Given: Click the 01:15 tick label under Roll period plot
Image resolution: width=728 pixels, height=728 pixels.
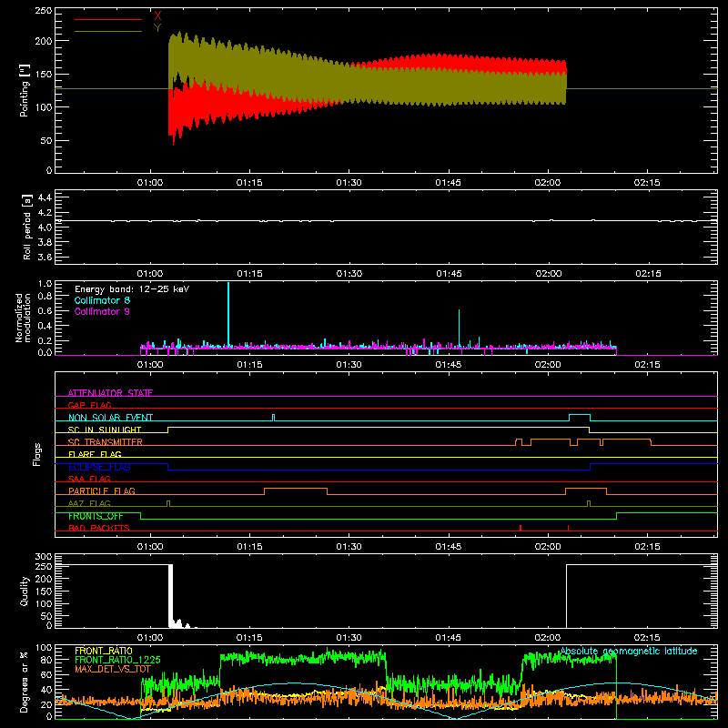Looking at the screenshot, I should coord(249,274).
